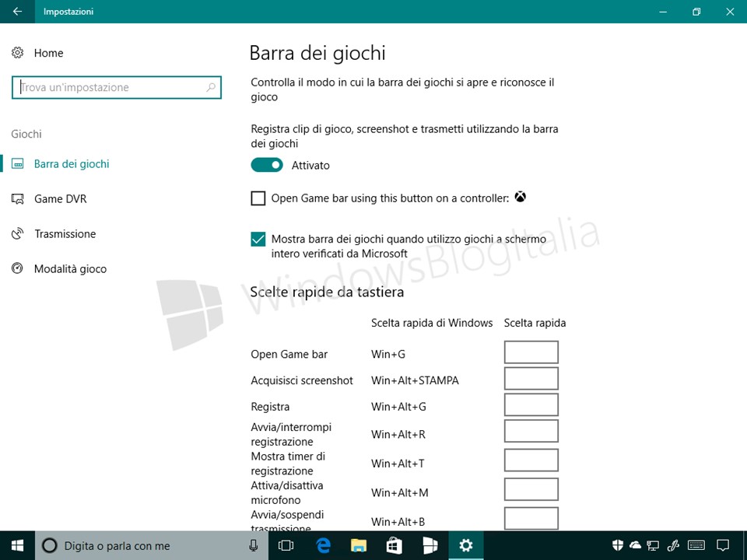Open the Barra dei giochi section
This screenshot has width=747, height=560.
[72, 164]
